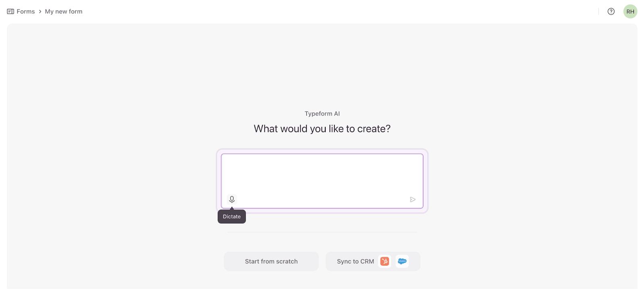
Task: Click the purple glow border around the prompt box
Action: 322,151
